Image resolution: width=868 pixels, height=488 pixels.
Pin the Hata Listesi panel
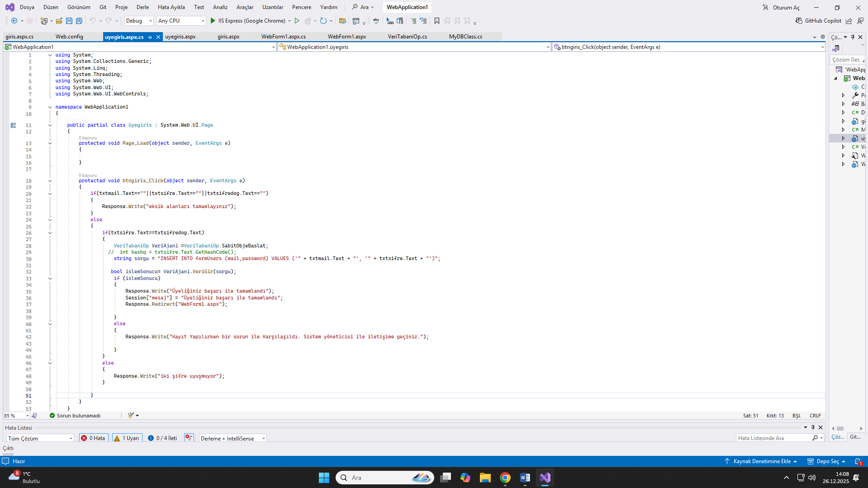(813, 427)
